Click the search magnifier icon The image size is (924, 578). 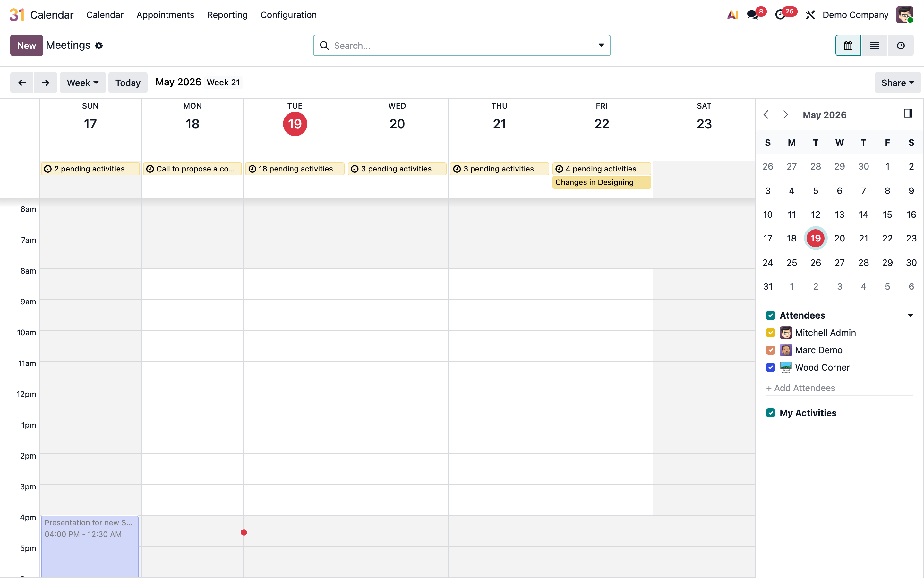tap(324, 46)
